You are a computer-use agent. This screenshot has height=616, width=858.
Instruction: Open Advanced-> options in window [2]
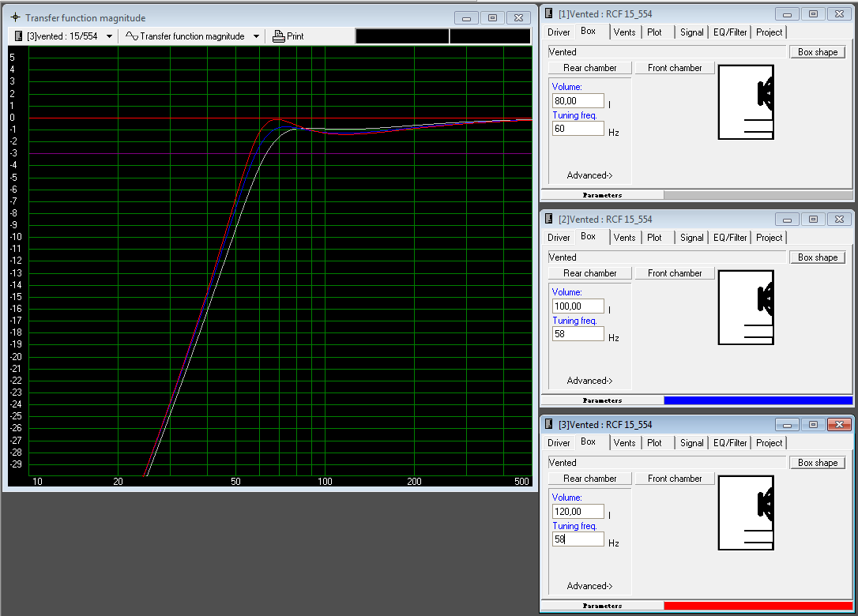(x=589, y=380)
